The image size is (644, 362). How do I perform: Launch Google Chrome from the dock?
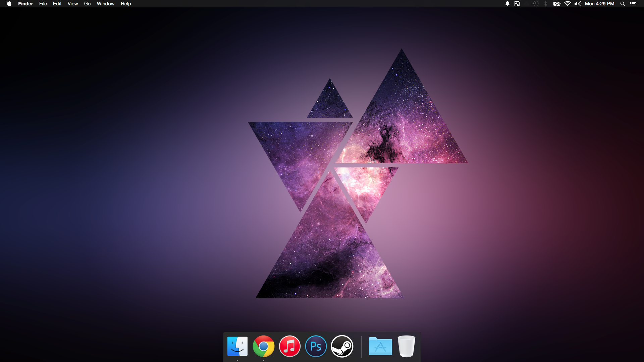pyautogui.click(x=264, y=346)
